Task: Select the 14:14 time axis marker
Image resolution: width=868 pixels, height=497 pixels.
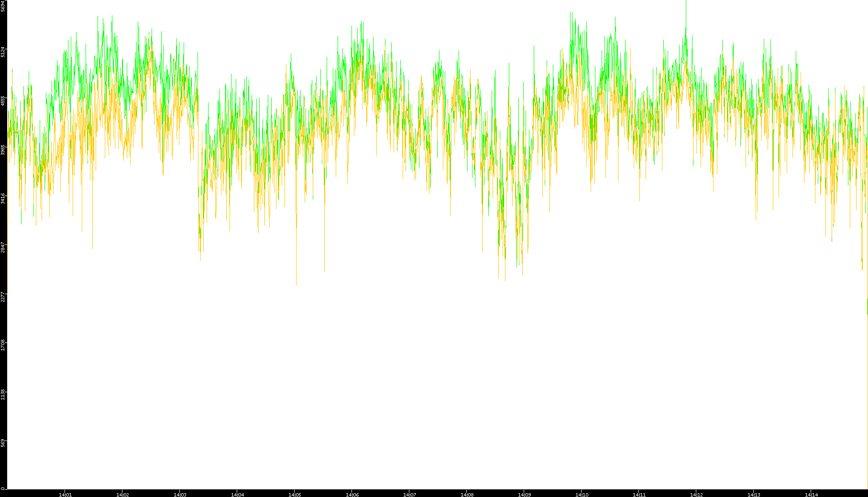Action: [811, 495]
